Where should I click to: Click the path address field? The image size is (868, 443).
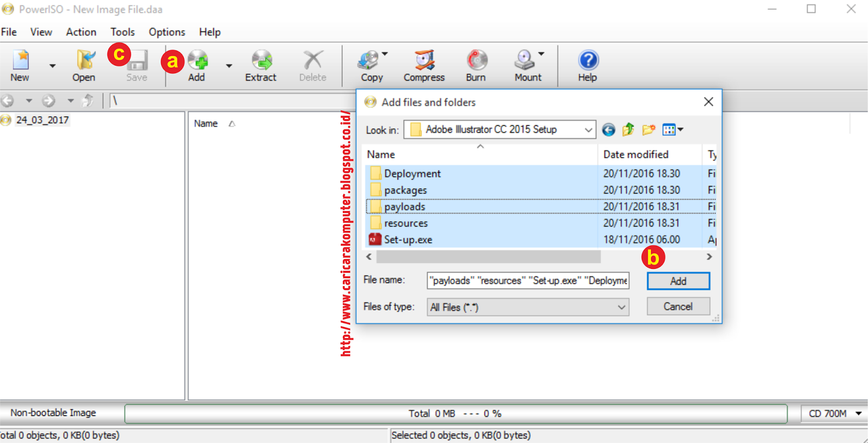tap(232, 101)
